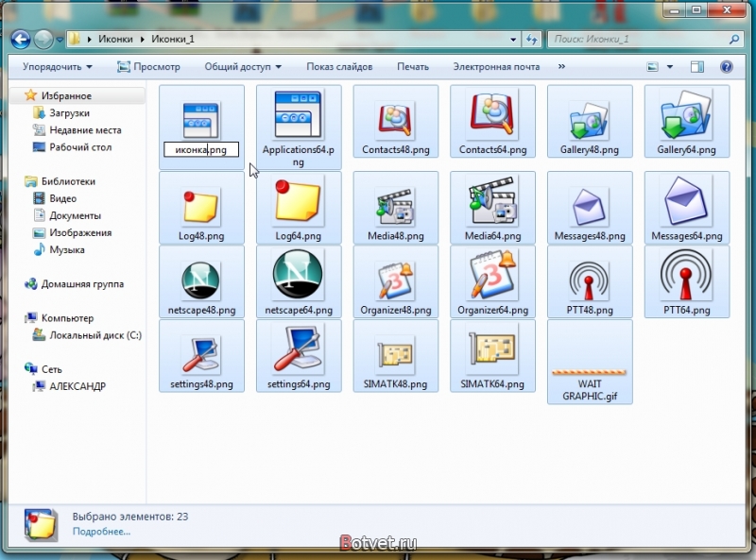Click the Печать toolbar button

(x=413, y=67)
